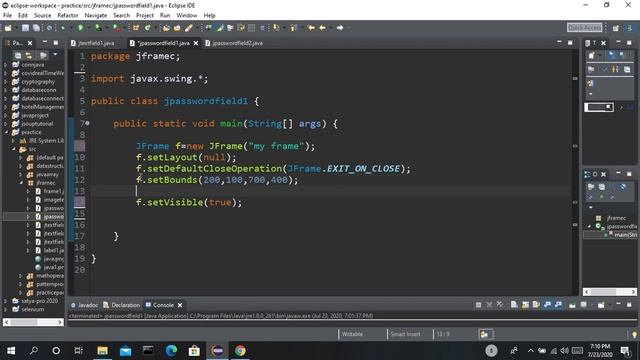The image size is (640, 360).
Task: Click the Clear Console icon
Action: click(514, 305)
